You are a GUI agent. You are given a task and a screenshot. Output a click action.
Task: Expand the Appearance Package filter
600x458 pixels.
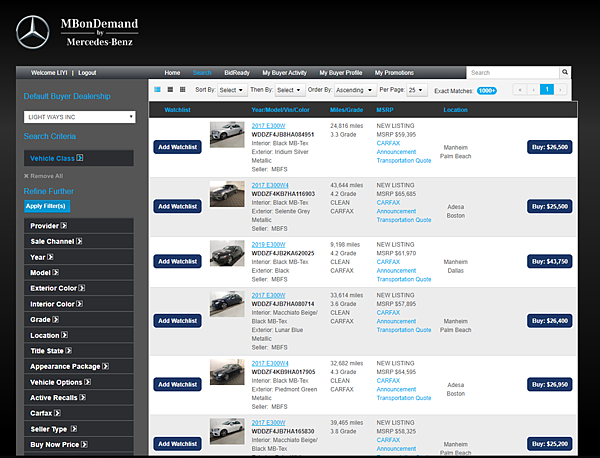(x=79, y=367)
